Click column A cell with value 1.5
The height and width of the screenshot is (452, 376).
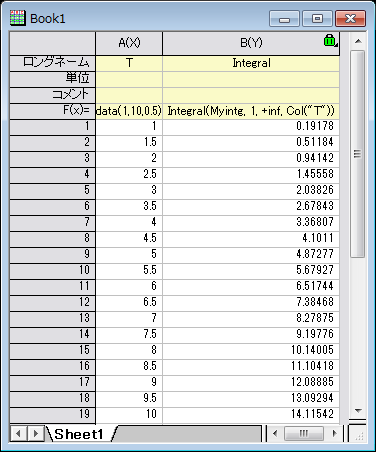click(129, 143)
